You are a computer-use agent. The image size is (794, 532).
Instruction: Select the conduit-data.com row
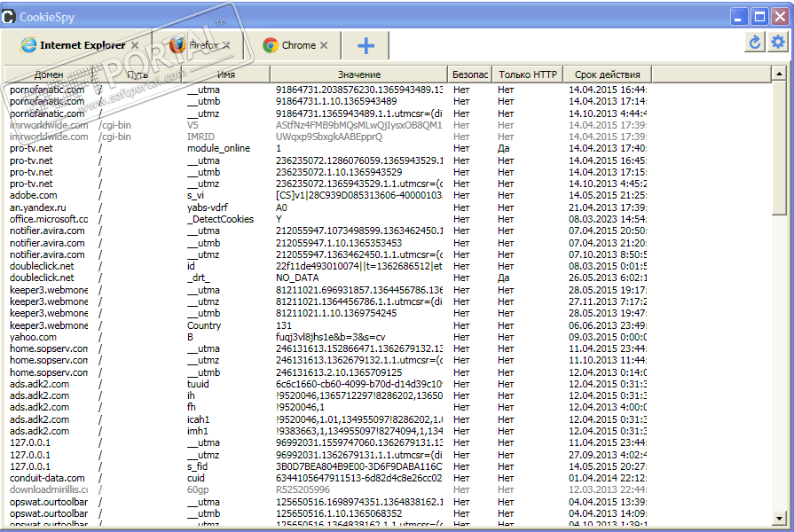pyautogui.click(x=327, y=478)
